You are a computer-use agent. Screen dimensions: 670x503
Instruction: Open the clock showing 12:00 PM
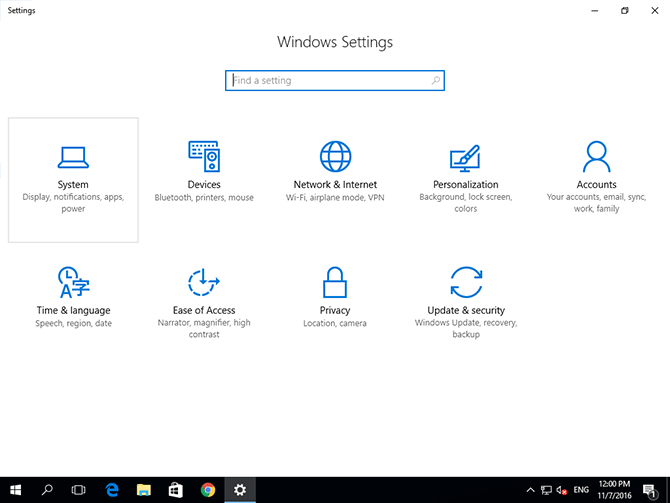point(614,490)
